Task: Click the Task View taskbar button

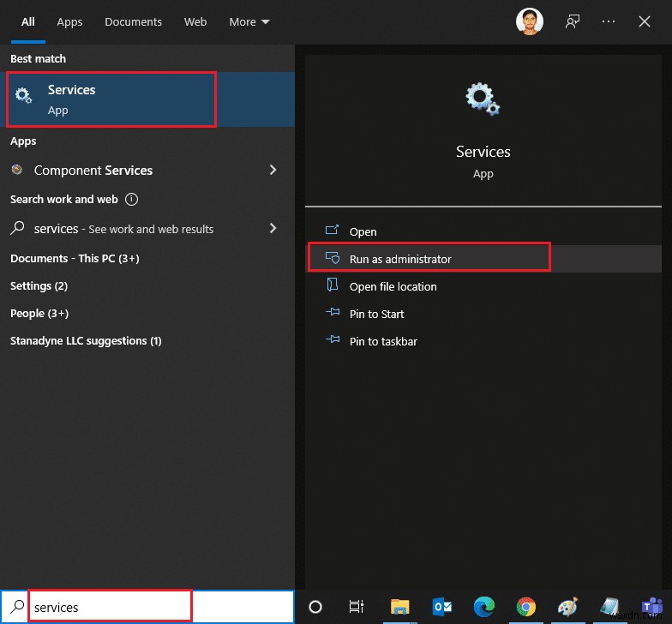Action: [x=357, y=607]
